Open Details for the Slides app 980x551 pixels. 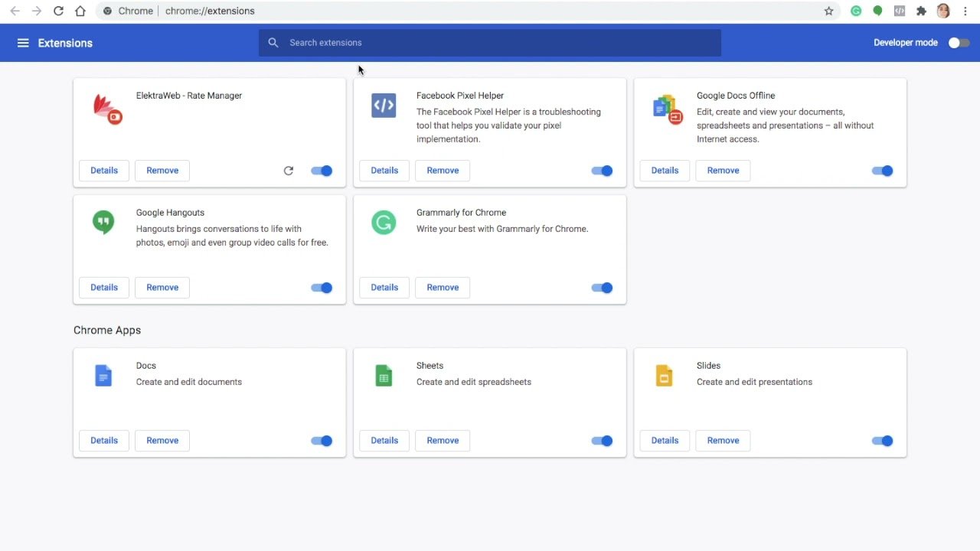pos(665,441)
